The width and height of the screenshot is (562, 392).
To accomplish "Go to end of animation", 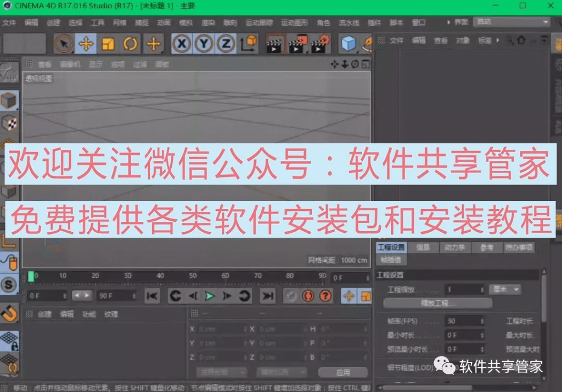I will point(267,296).
